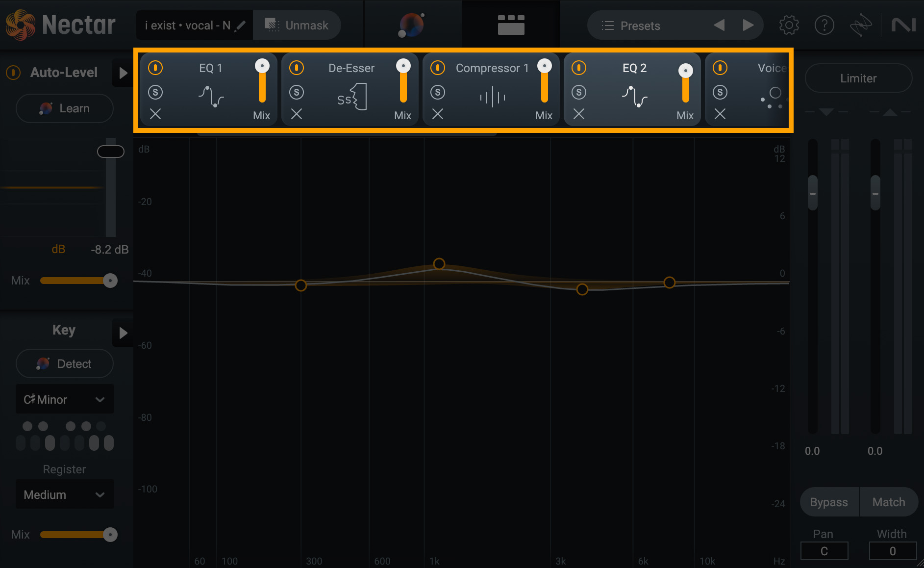The width and height of the screenshot is (924, 568).
Task: Remove the Voice module
Action: [x=720, y=114]
